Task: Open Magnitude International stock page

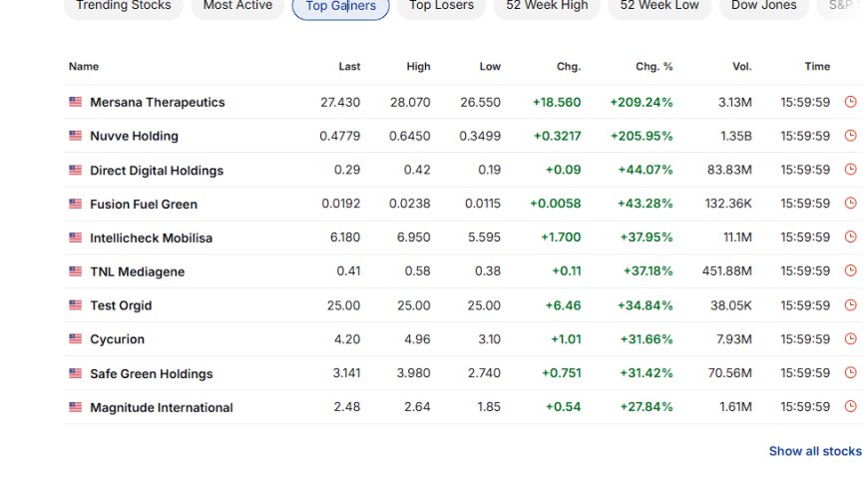Action: click(161, 408)
